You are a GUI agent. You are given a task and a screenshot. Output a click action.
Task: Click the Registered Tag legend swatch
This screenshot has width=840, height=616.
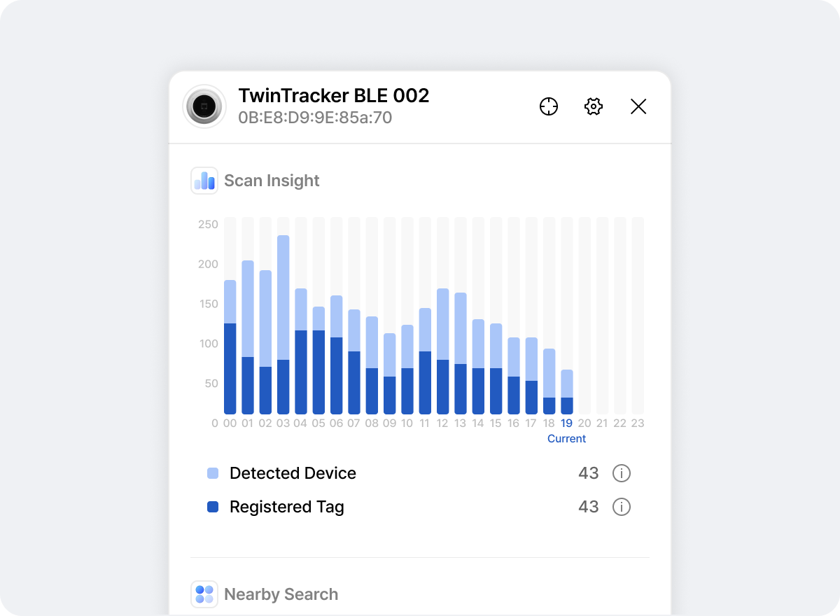[x=213, y=507]
